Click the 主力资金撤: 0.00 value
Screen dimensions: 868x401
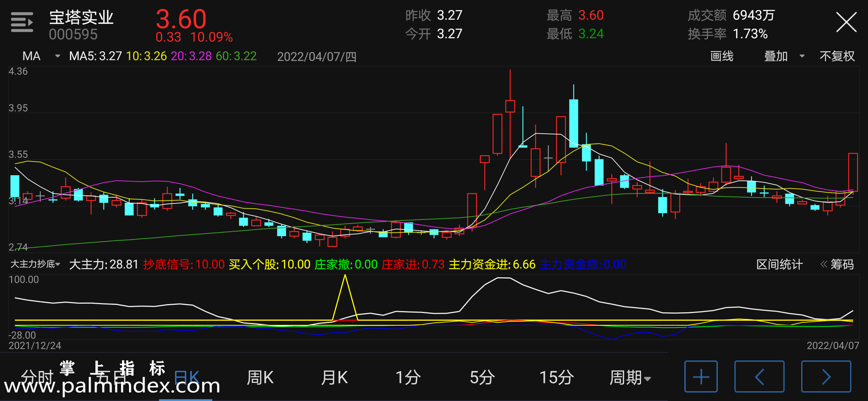point(583,264)
